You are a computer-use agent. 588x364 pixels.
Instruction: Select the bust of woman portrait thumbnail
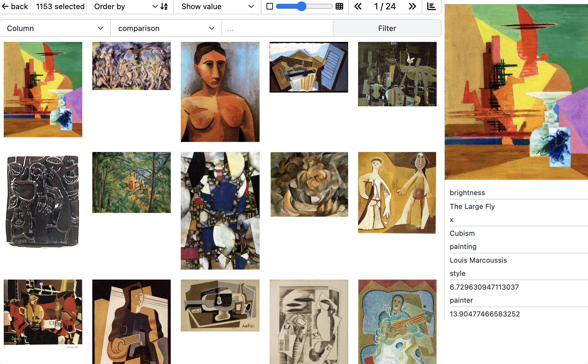220,92
